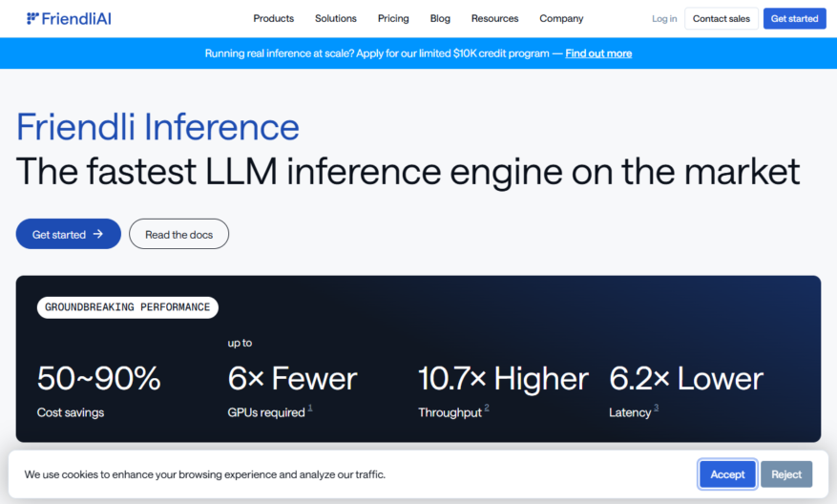This screenshot has width=837, height=504.
Task: Follow the Find out more banner link
Action: tap(598, 53)
